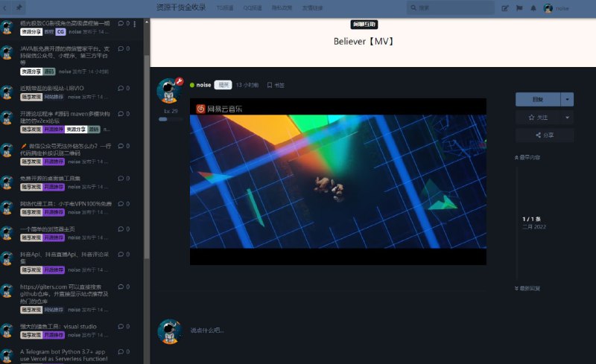Click the 13 小时前 post timestamp

coord(247,85)
